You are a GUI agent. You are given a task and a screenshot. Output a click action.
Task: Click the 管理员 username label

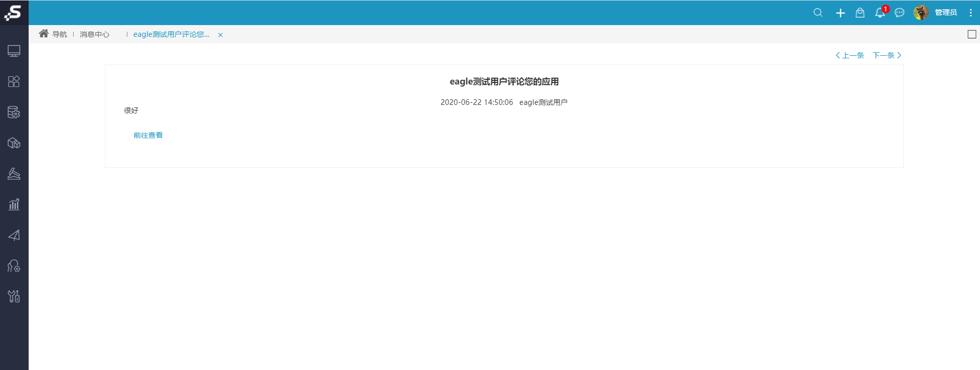(946, 12)
